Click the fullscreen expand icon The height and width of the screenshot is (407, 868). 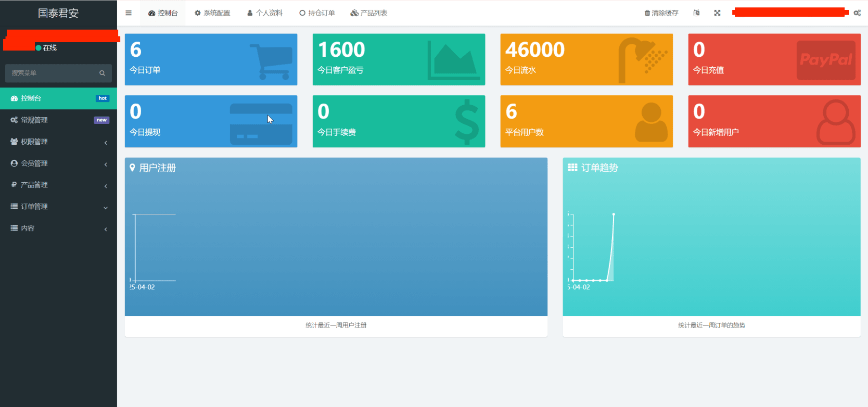pyautogui.click(x=717, y=13)
